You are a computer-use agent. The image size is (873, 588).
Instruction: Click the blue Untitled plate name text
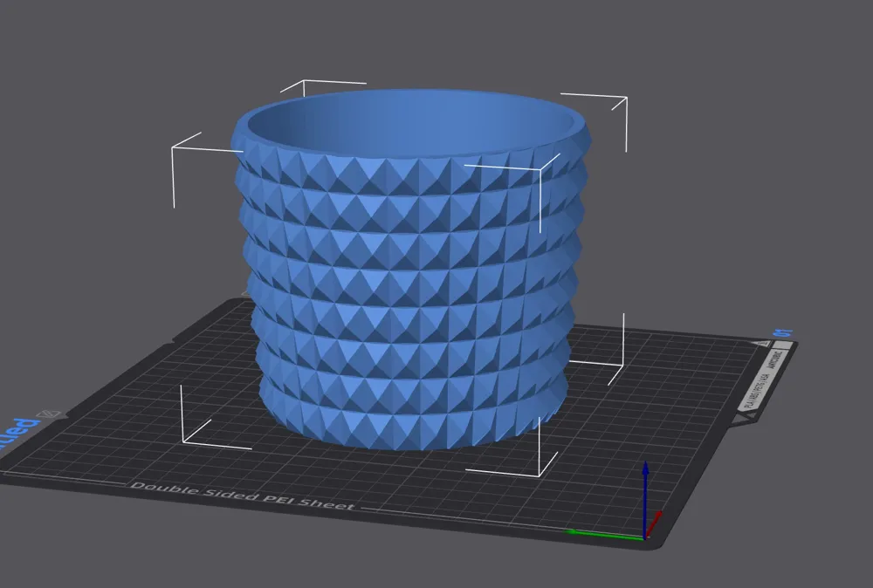pos(19,434)
